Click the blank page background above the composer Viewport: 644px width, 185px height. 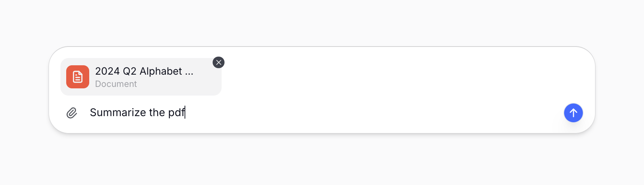(322, 22)
